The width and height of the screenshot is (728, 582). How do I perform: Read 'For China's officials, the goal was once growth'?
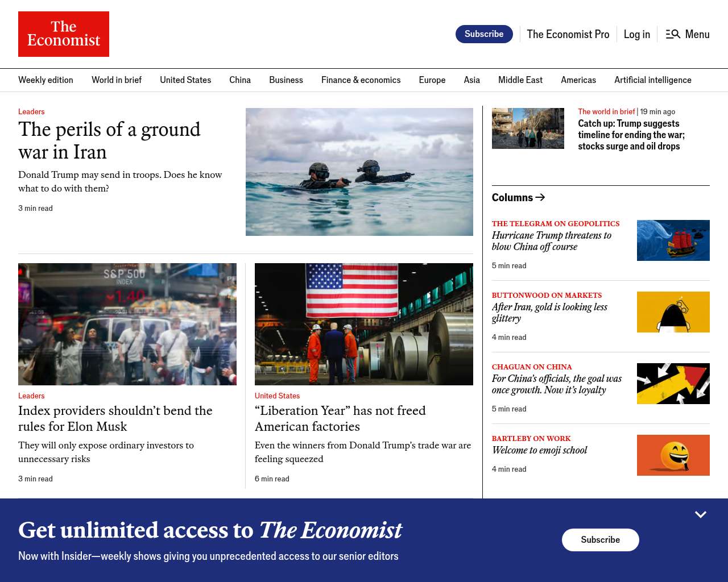tap(557, 384)
